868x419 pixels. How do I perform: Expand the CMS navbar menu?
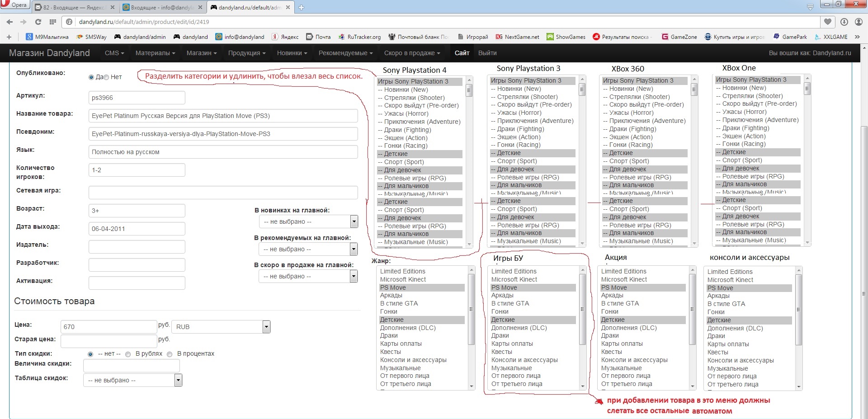tap(114, 53)
